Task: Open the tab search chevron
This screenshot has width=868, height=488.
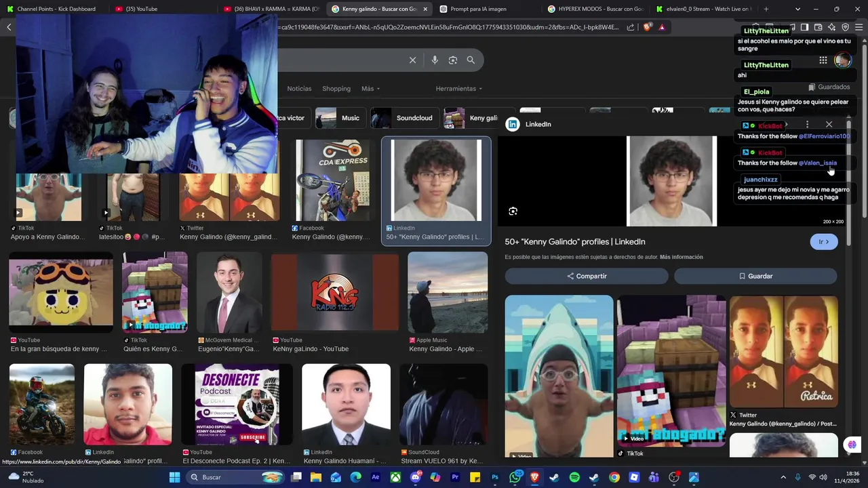Action: click(x=798, y=9)
